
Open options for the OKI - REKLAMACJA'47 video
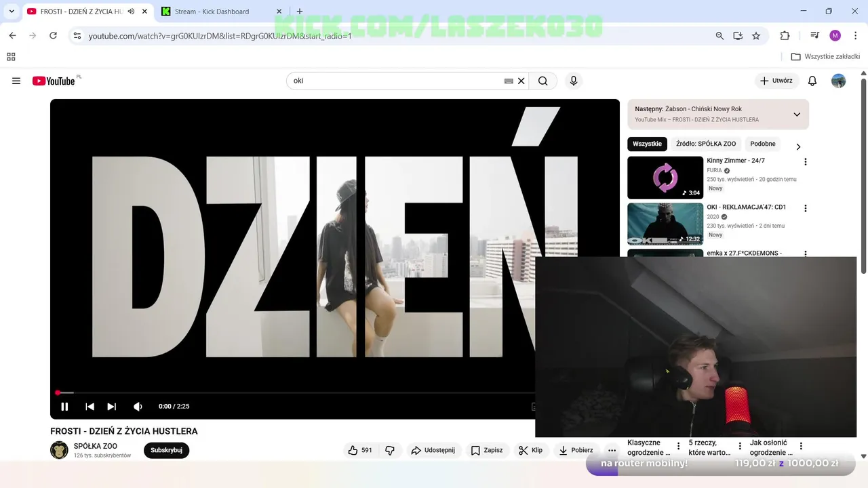806,209
